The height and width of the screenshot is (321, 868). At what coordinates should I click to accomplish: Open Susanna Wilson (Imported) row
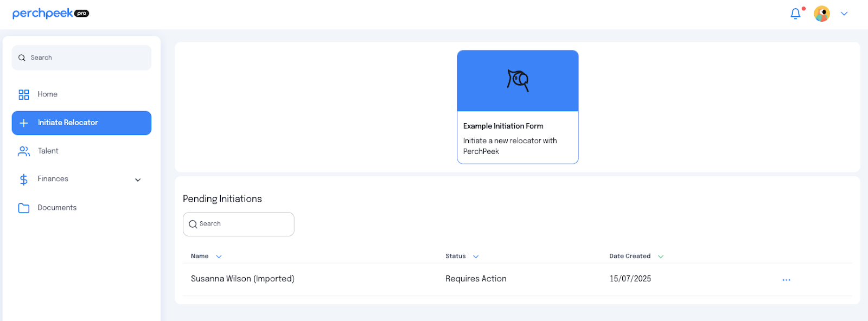click(518, 279)
